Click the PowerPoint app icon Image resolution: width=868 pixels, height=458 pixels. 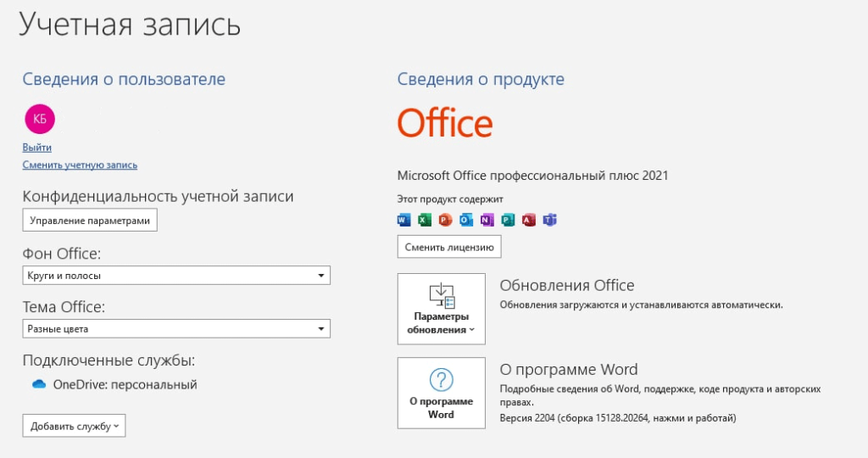click(x=446, y=220)
